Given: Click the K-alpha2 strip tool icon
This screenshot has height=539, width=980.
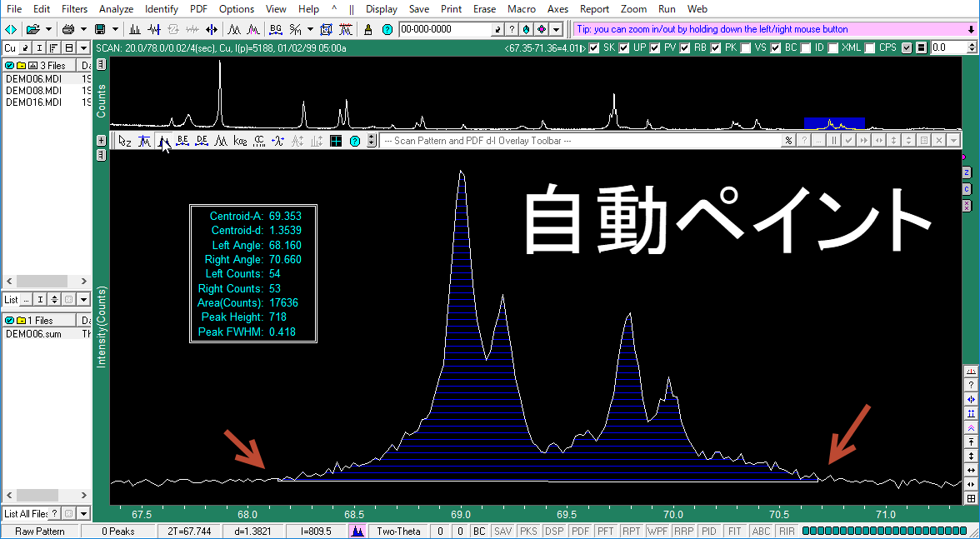Looking at the screenshot, I should coord(240,141).
